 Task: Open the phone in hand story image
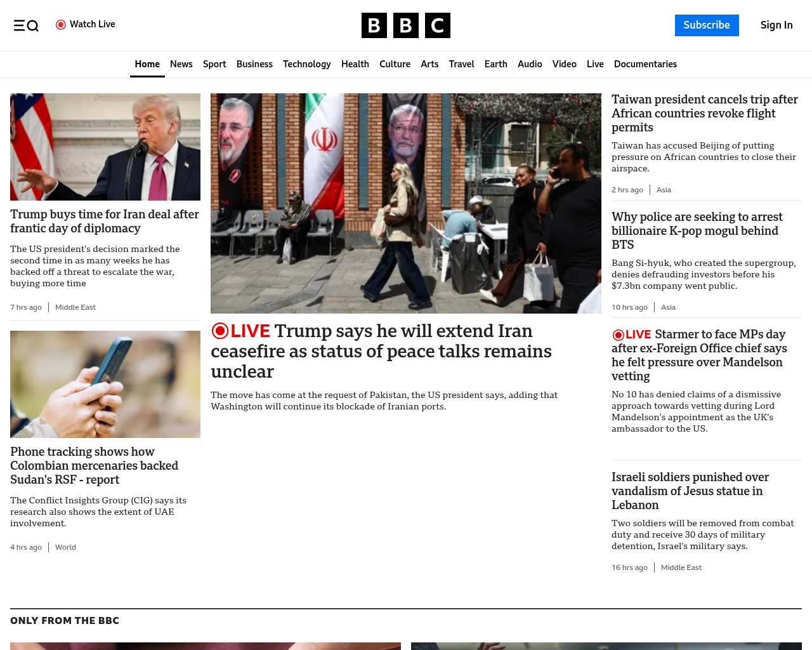[x=105, y=384]
